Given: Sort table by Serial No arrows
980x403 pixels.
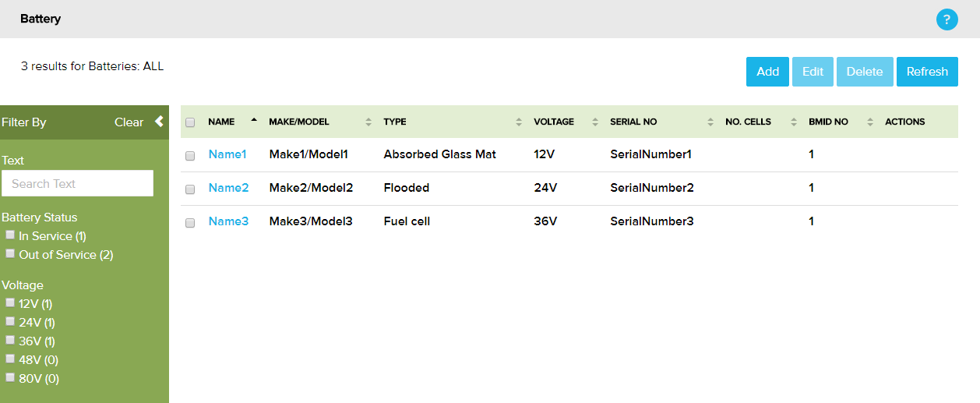Looking at the screenshot, I should tap(710, 122).
